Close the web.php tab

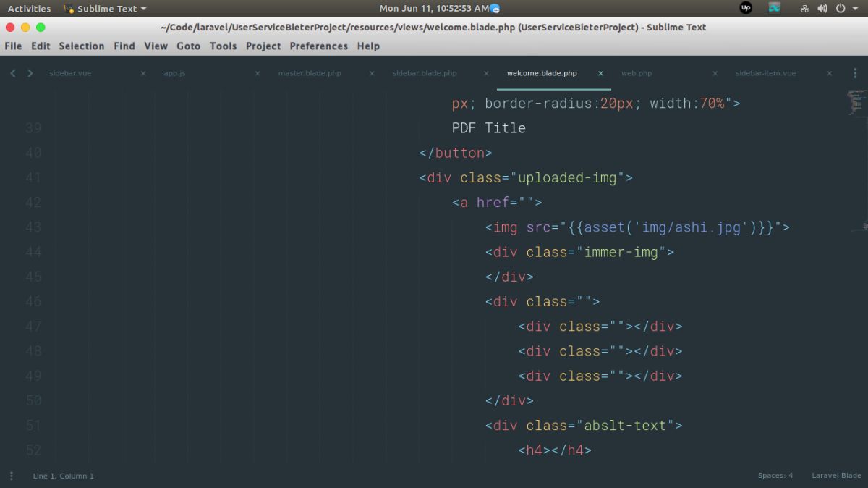[x=715, y=73]
